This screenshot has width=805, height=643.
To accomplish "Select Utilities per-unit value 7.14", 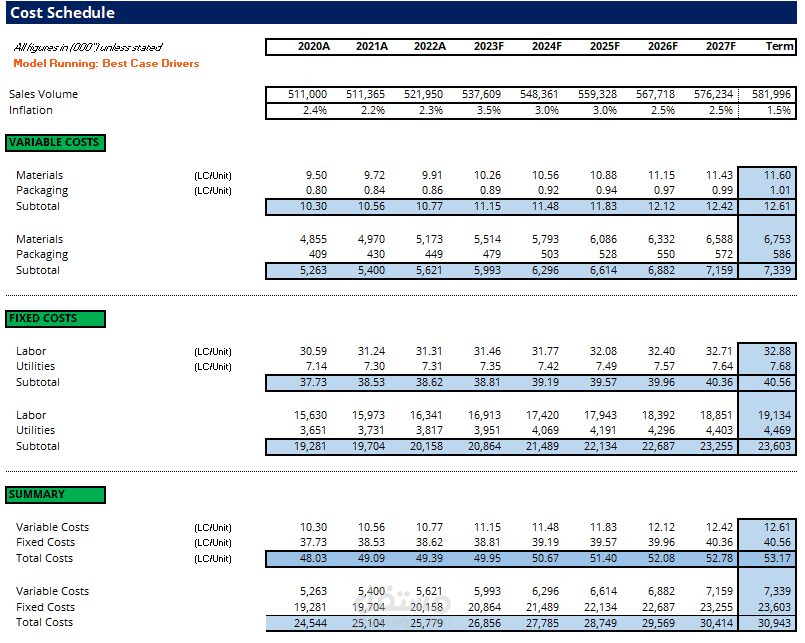I will click(x=316, y=367).
